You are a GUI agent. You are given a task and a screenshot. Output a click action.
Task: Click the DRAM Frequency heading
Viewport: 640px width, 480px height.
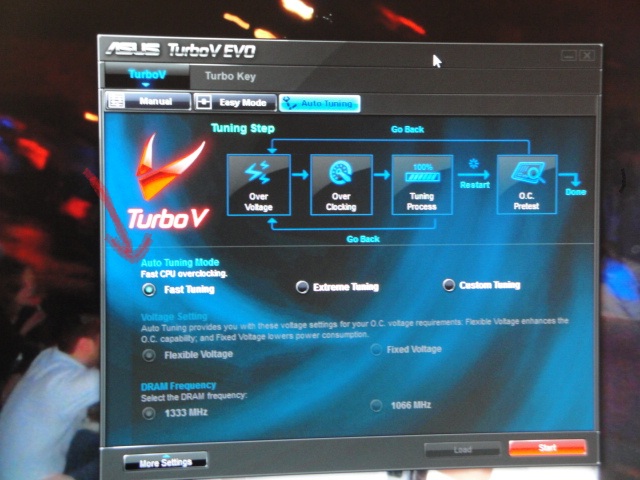click(178, 386)
